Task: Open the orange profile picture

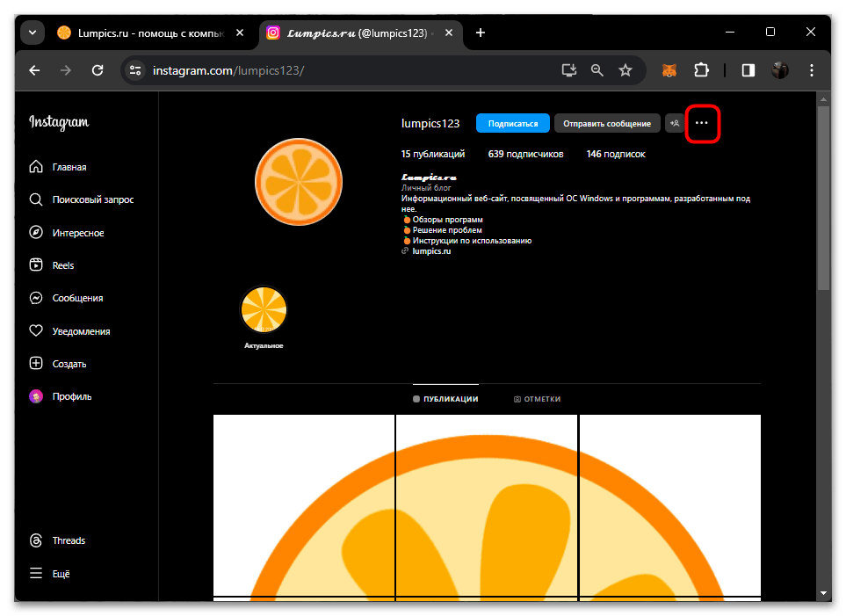Action: pos(299,182)
